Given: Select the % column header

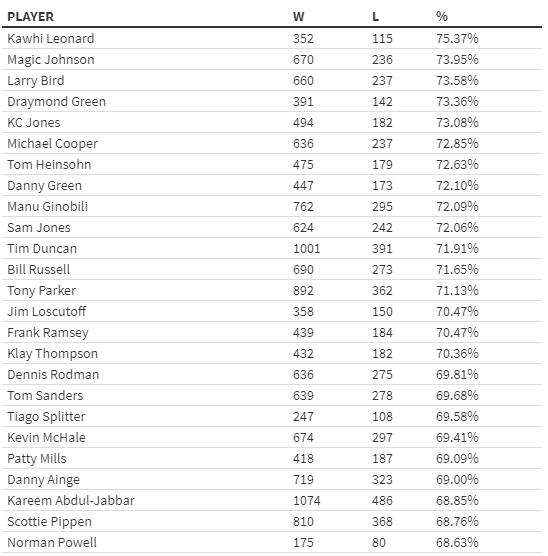Looking at the screenshot, I should [x=442, y=17].
